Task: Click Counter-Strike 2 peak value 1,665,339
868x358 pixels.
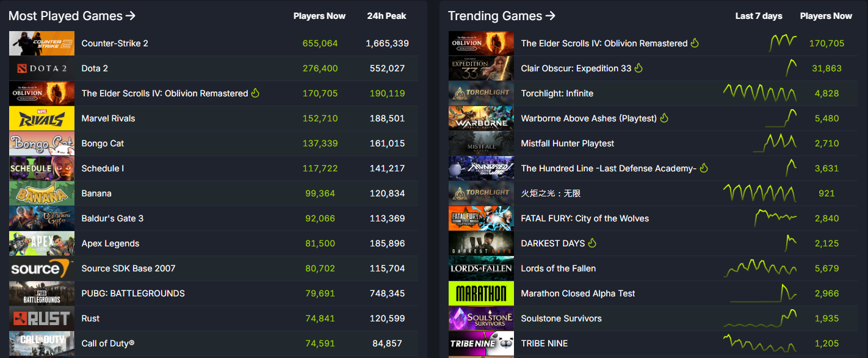Action: [387, 43]
